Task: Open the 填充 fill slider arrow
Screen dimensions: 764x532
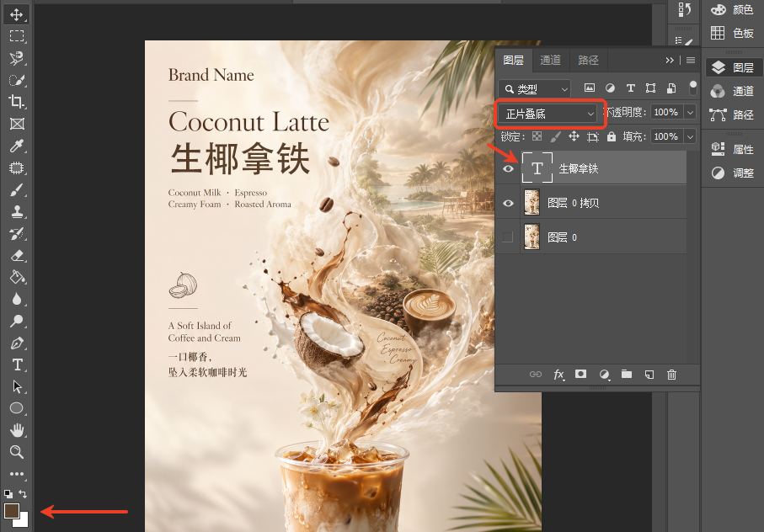Action: [x=690, y=136]
